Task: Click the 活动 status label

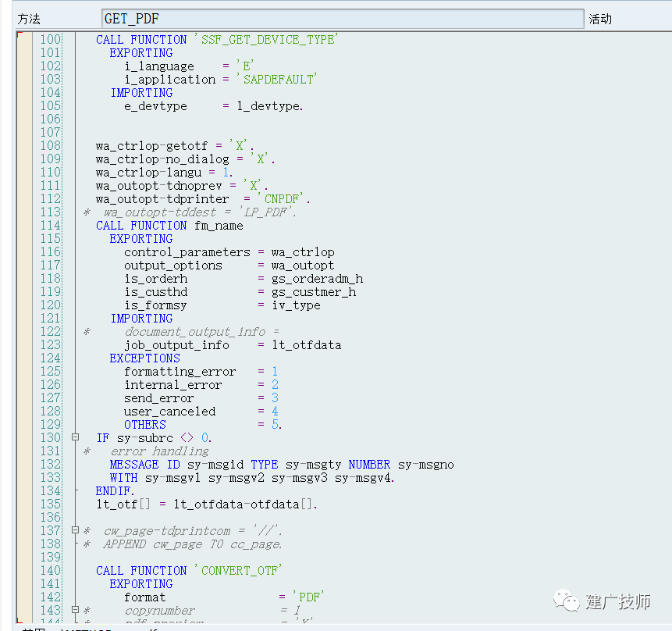Action: 600,19
